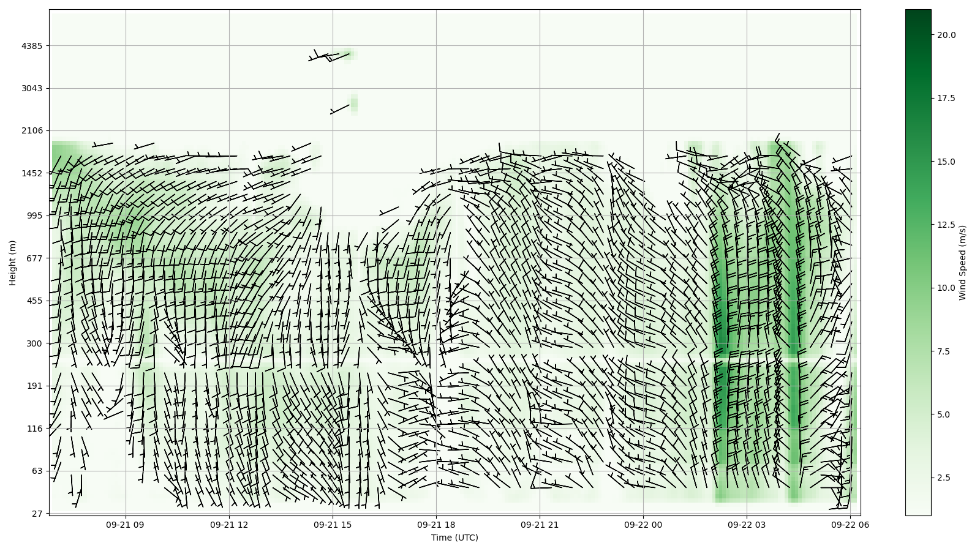The height and width of the screenshot is (551, 980).
Task: Select the Height (m) axis title
Action: point(13,263)
